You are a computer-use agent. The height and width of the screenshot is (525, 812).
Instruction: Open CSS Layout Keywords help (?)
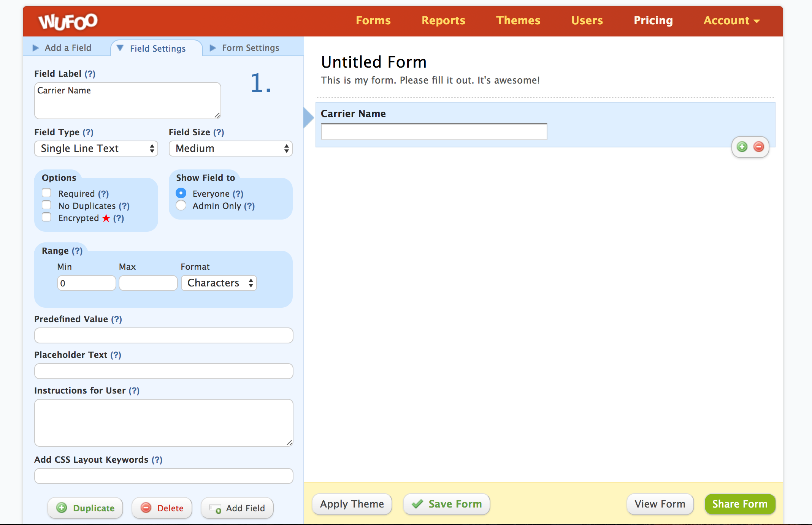[x=157, y=460]
